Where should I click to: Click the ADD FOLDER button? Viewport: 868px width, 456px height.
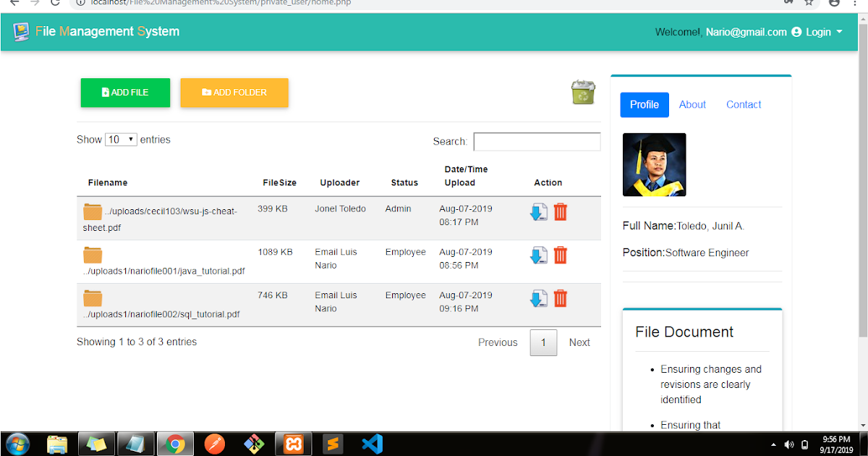(234, 93)
